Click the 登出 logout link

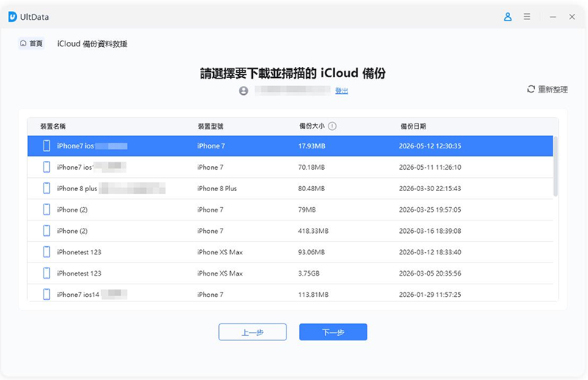[x=341, y=91]
